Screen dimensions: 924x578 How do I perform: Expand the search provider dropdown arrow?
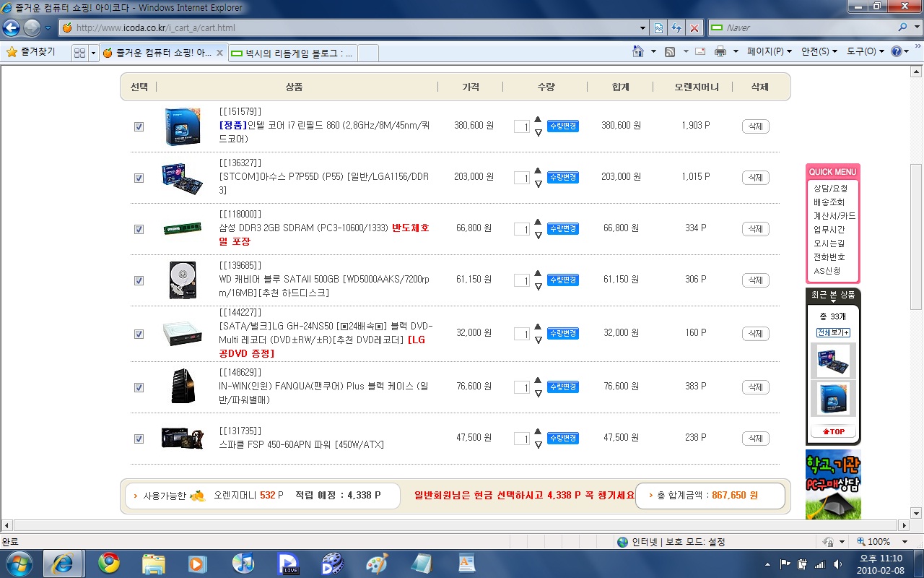(x=915, y=27)
